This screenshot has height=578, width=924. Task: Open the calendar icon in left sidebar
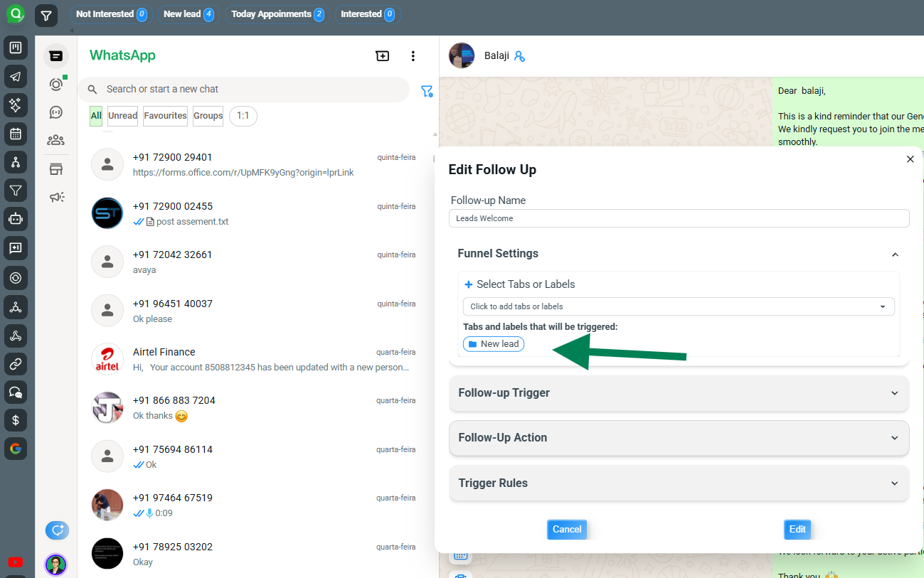click(16, 134)
